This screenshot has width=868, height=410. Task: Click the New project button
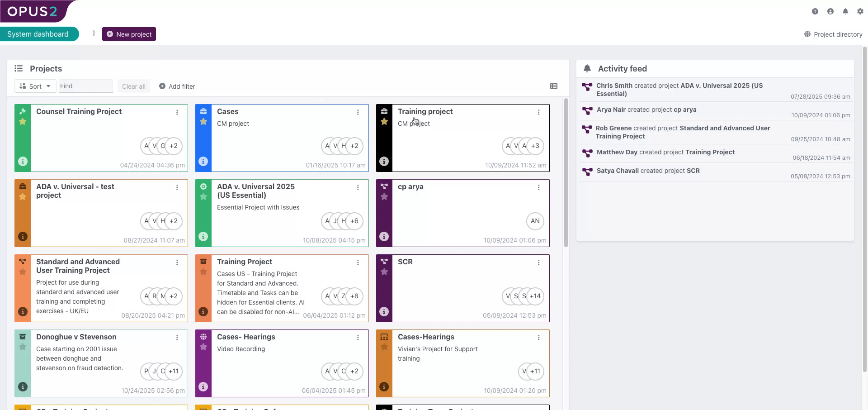(x=129, y=34)
